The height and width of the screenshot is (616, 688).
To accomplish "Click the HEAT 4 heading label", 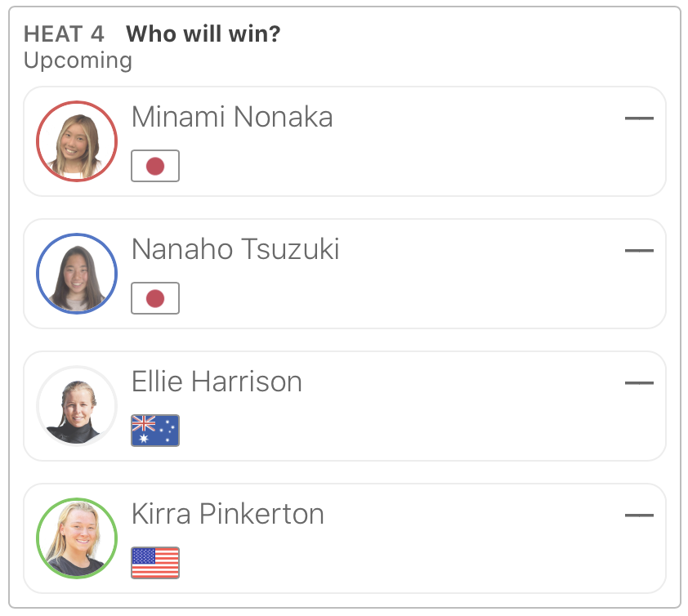I will [64, 34].
